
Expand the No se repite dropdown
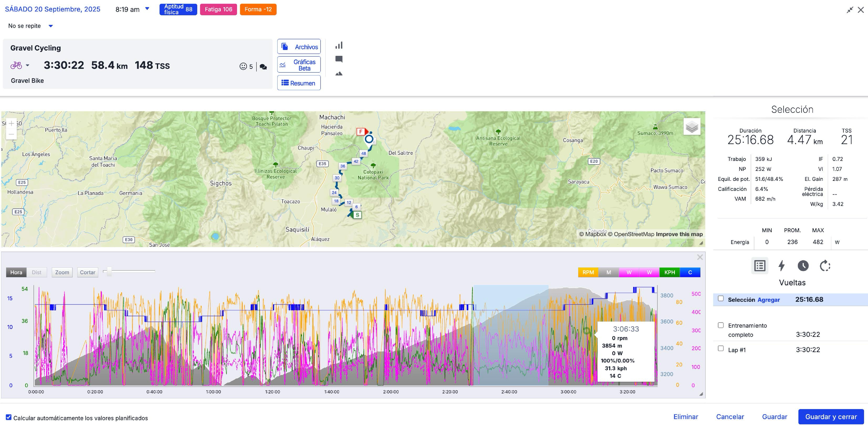point(51,26)
